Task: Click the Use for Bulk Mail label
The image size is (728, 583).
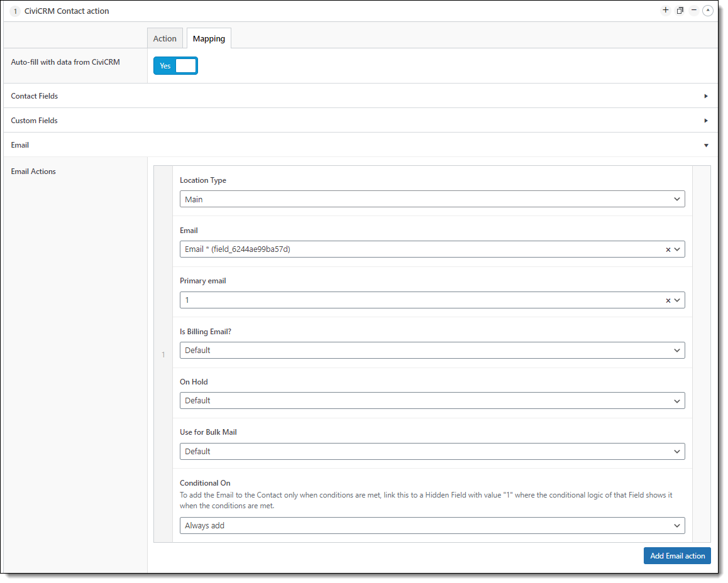Action: pyautogui.click(x=209, y=432)
